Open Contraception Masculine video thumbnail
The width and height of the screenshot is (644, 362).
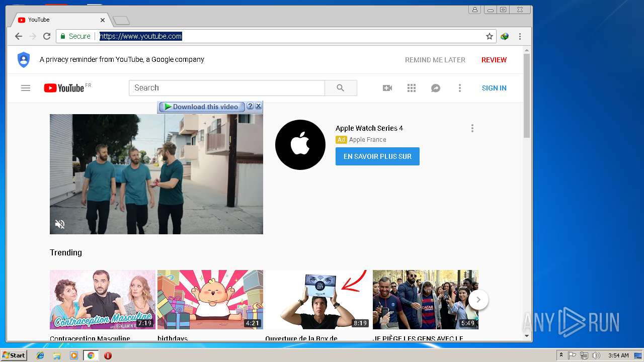coord(103,300)
